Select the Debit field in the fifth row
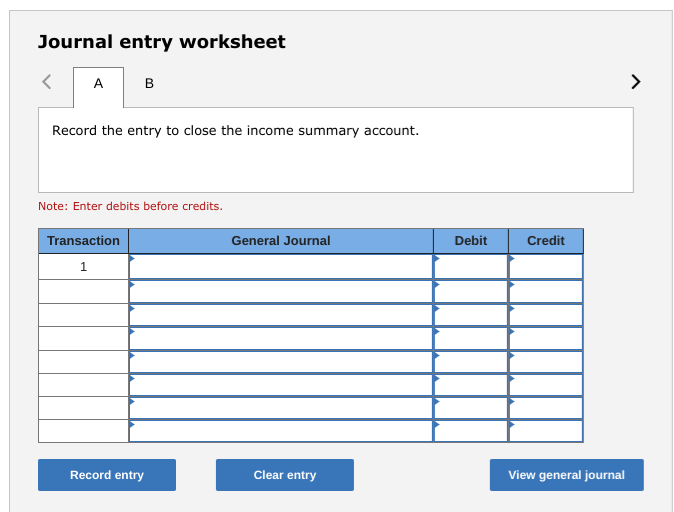Viewport: 674px width, 512px height. pos(471,362)
